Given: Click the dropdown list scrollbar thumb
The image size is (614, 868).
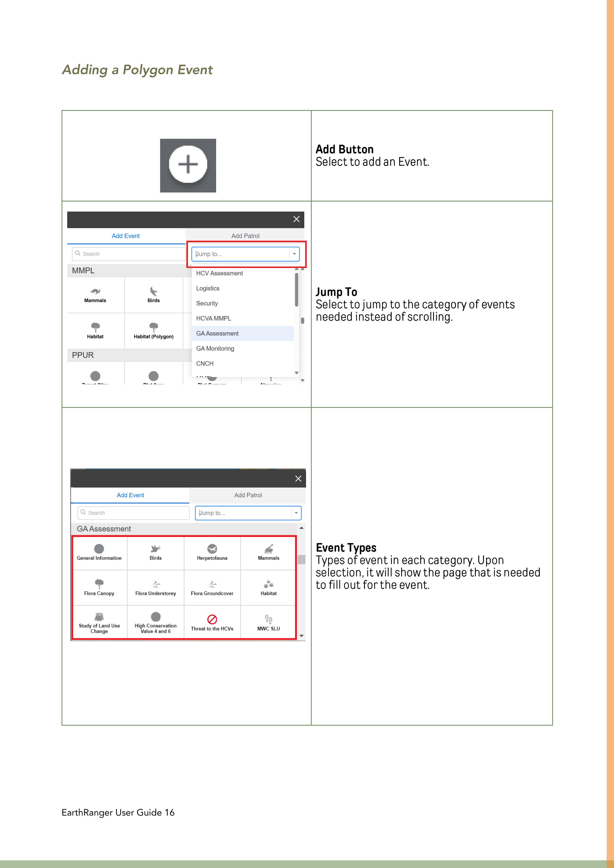Looking at the screenshot, I should tap(296, 290).
